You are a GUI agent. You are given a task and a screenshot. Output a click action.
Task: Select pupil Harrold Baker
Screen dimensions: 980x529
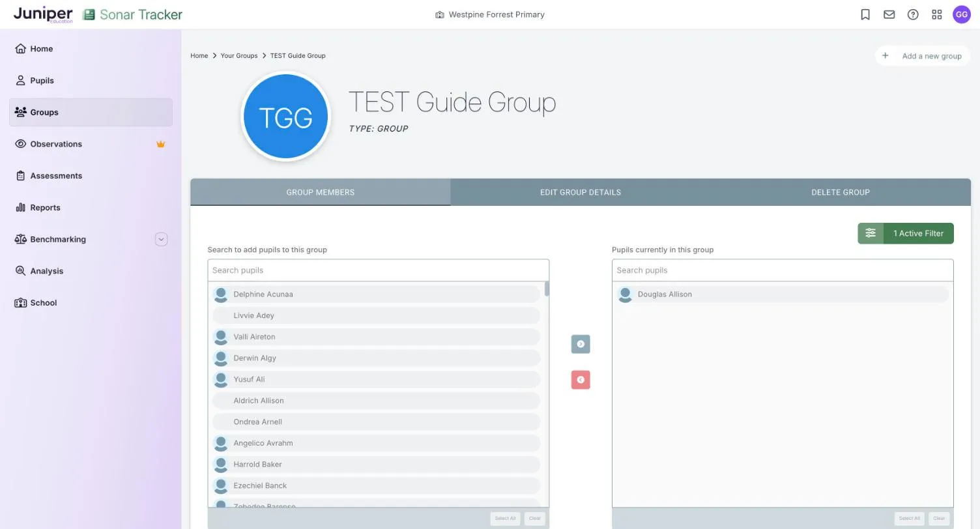coord(376,465)
